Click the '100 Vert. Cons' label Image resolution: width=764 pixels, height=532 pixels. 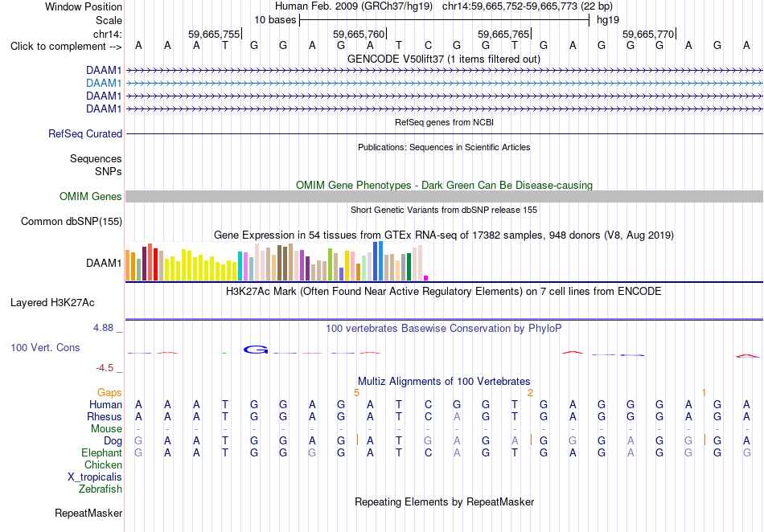(45, 347)
